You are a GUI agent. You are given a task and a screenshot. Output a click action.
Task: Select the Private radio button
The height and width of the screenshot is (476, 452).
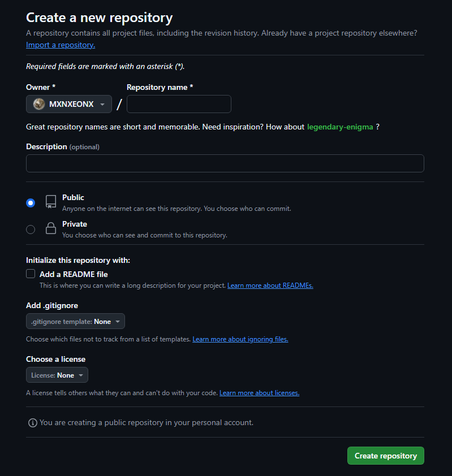coord(31,229)
